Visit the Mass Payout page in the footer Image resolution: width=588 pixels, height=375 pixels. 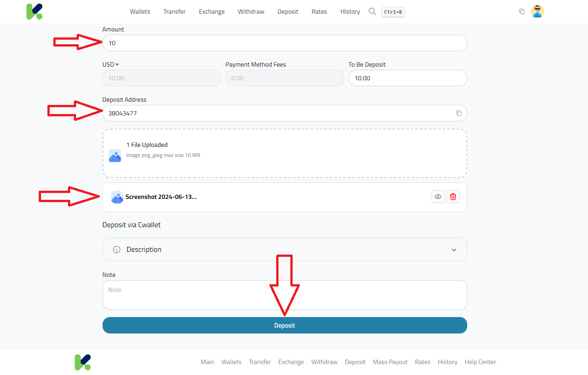point(390,362)
